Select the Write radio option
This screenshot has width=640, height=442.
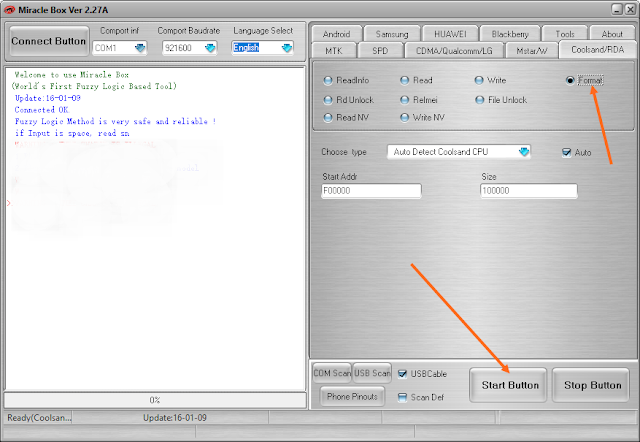point(490,80)
